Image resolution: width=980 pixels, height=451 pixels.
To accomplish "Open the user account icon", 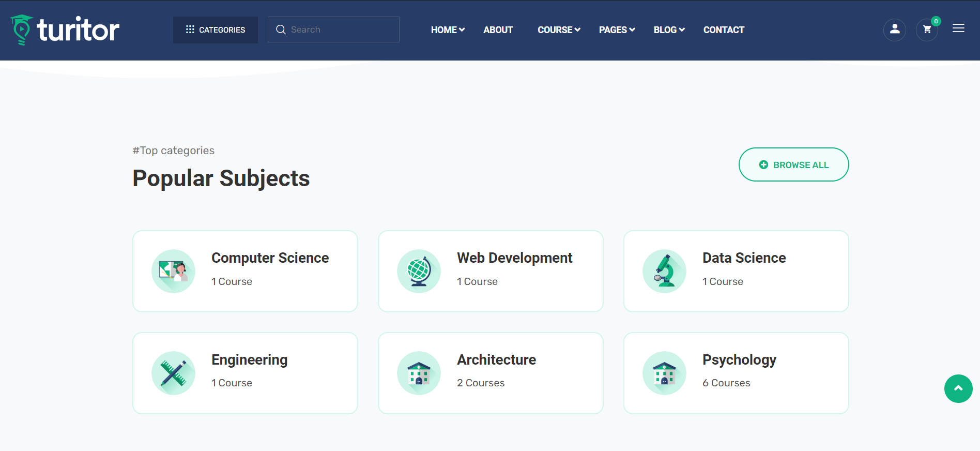I will coord(894,30).
